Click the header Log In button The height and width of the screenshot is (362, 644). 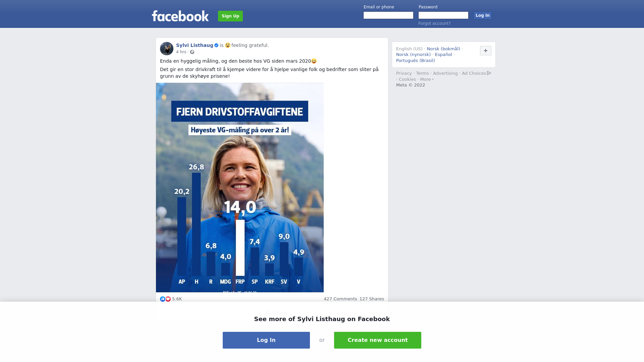click(x=483, y=15)
